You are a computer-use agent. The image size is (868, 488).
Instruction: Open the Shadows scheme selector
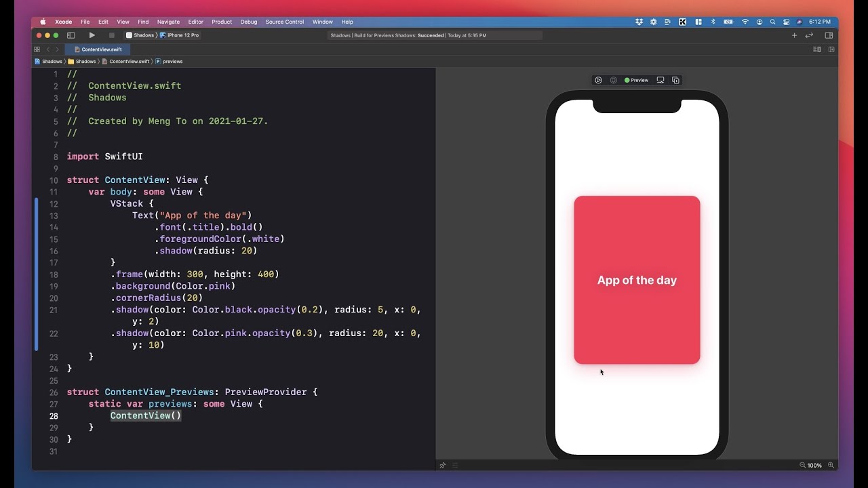(x=140, y=35)
